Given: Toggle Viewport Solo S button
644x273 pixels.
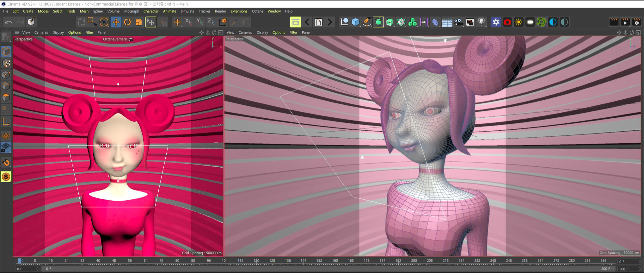Looking at the screenshot, I should [x=6, y=177].
